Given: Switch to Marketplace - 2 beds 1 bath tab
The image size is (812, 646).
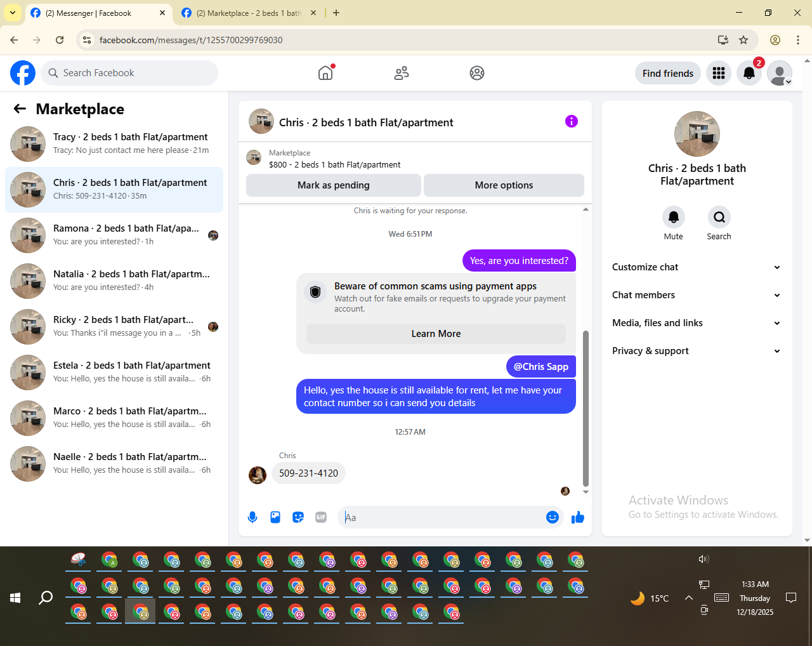Looking at the screenshot, I should [x=249, y=13].
